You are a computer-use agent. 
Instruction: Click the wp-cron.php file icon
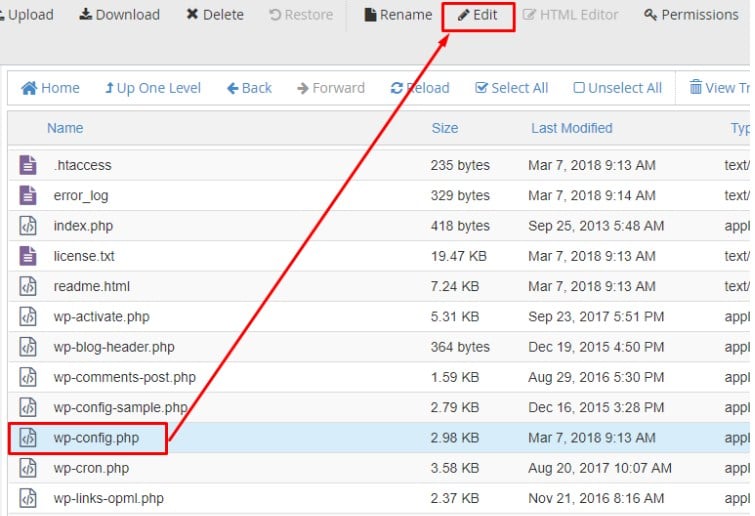point(28,468)
